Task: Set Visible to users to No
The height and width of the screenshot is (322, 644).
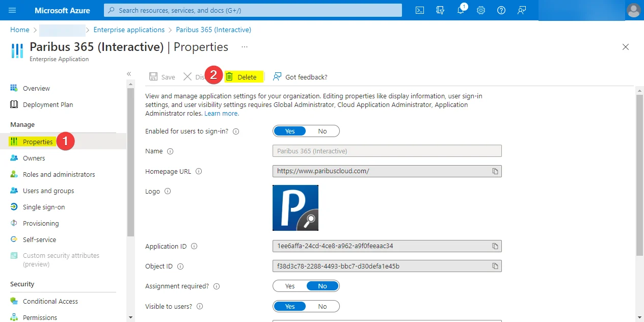Action: (323, 306)
